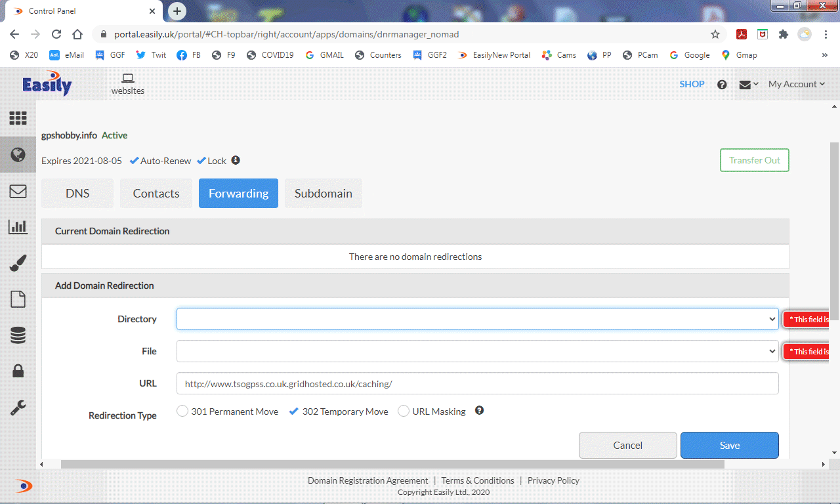Click the Easily logo in header
This screenshot has width=840, height=504.
click(x=47, y=85)
